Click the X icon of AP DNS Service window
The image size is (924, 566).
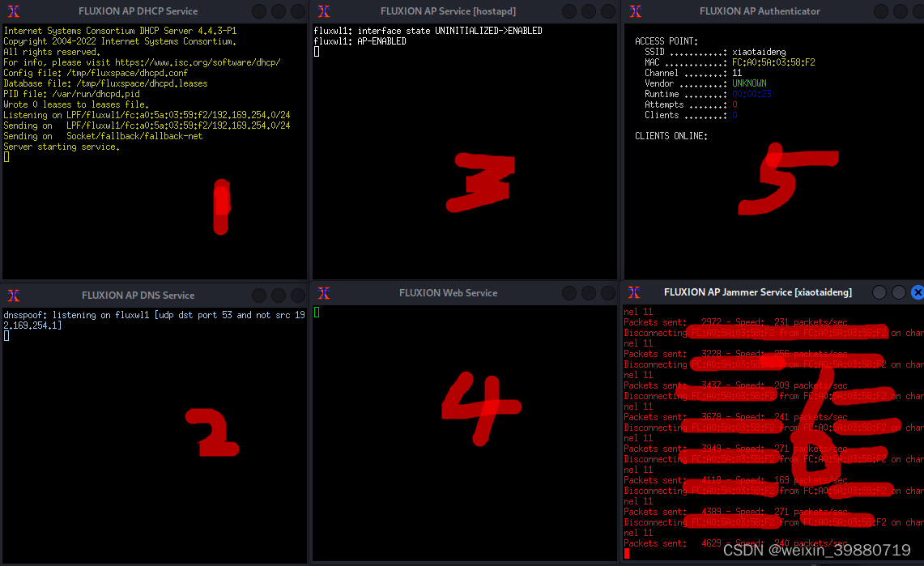[x=14, y=295]
